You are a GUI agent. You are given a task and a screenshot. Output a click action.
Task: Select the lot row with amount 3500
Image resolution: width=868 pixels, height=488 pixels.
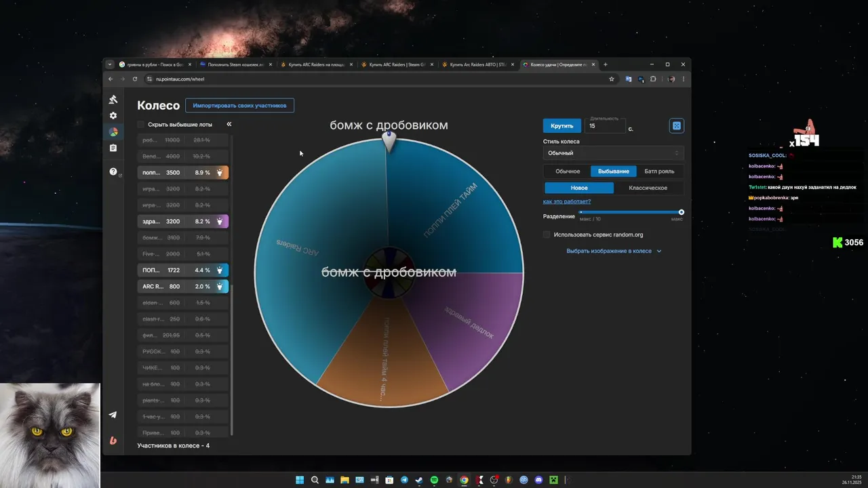click(x=182, y=173)
